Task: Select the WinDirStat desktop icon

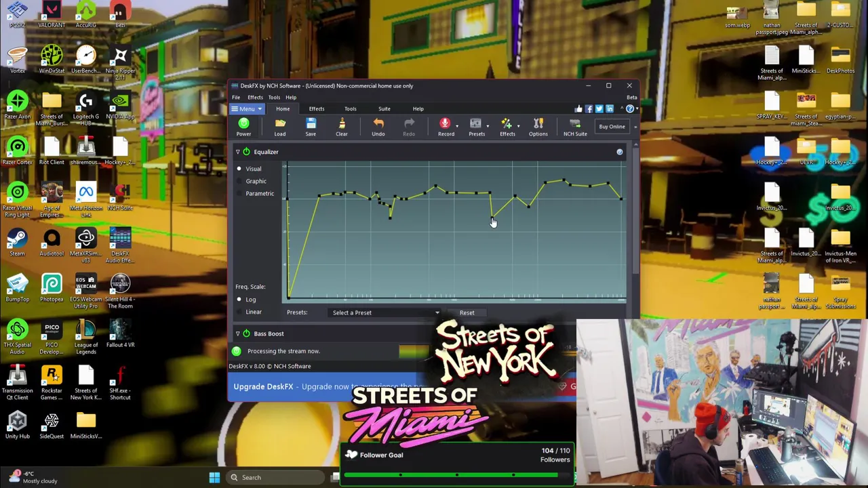Action: (52, 60)
